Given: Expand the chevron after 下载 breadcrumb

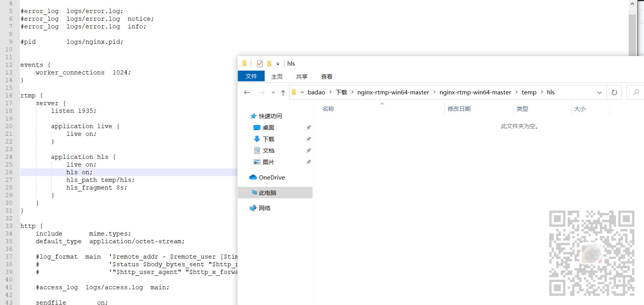Looking at the screenshot, I should pos(352,92).
